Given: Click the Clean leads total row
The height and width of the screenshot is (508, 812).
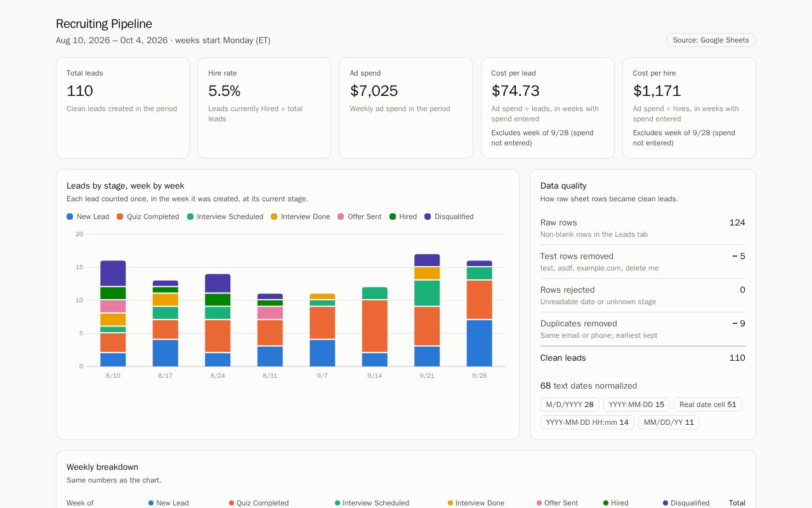Looking at the screenshot, I should [643, 358].
